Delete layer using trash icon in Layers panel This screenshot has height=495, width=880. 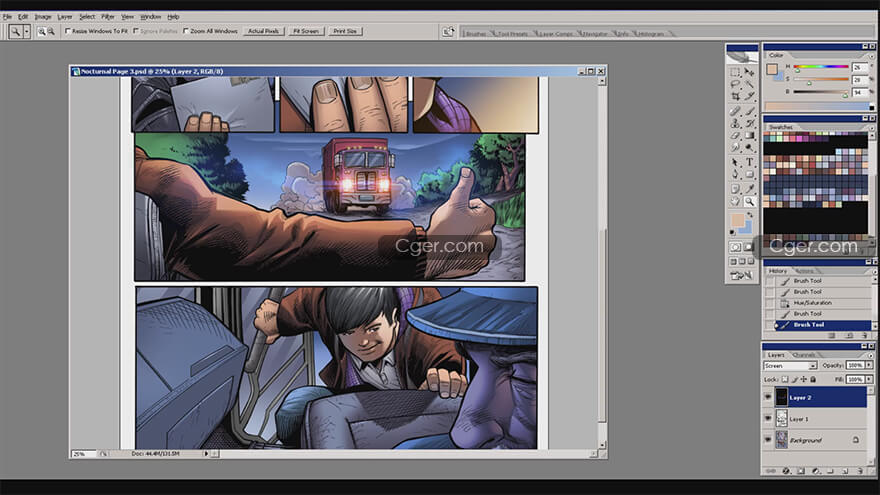point(860,471)
